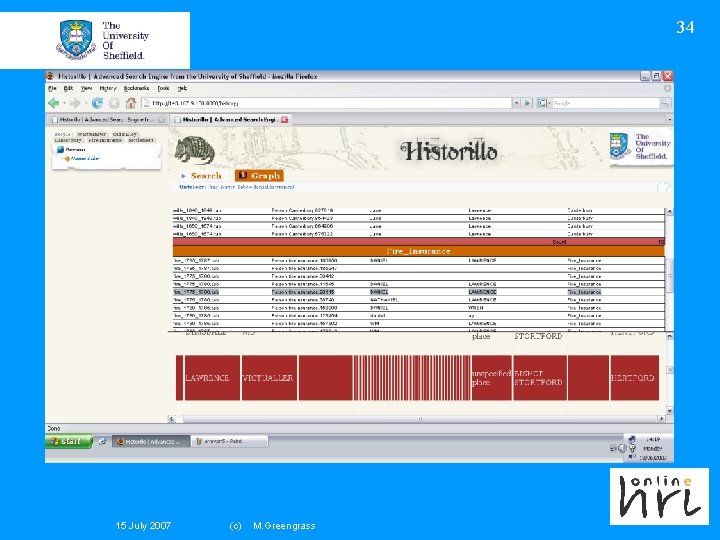The height and width of the screenshot is (540, 720).
Task: Click the horizontal scrollbar thumb
Action: (x=420, y=418)
